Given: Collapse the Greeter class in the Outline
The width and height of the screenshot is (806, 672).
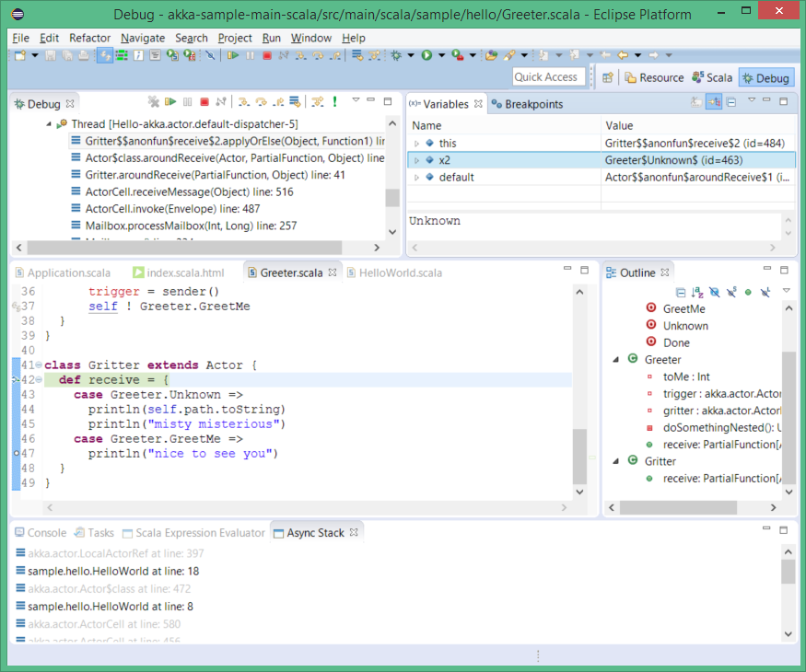Looking at the screenshot, I should tap(616, 360).
